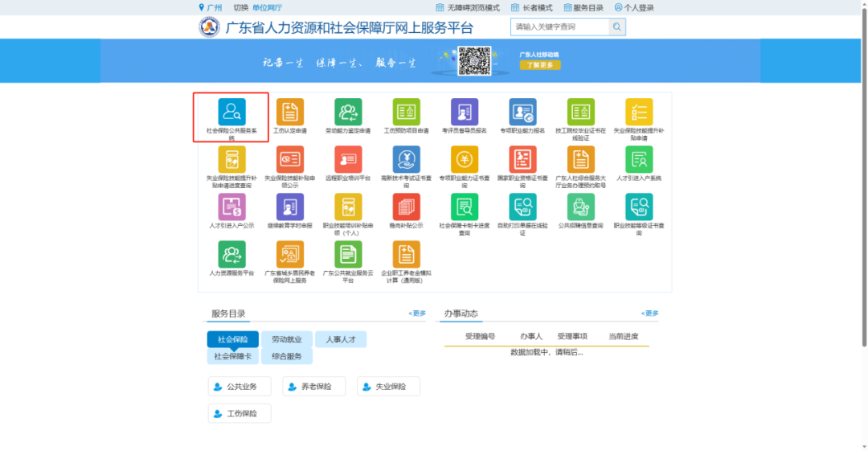Open 继续教育学时申报 icon
The width and height of the screenshot is (868, 451).
click(290, 207)
